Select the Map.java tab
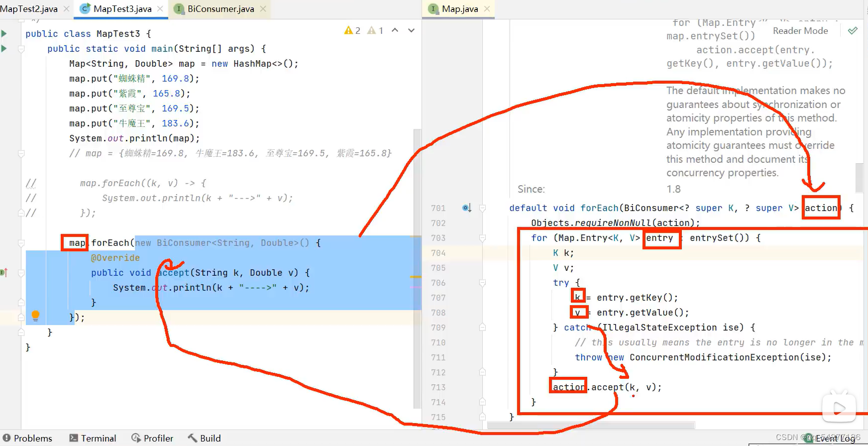 click(x=459, y=9)
